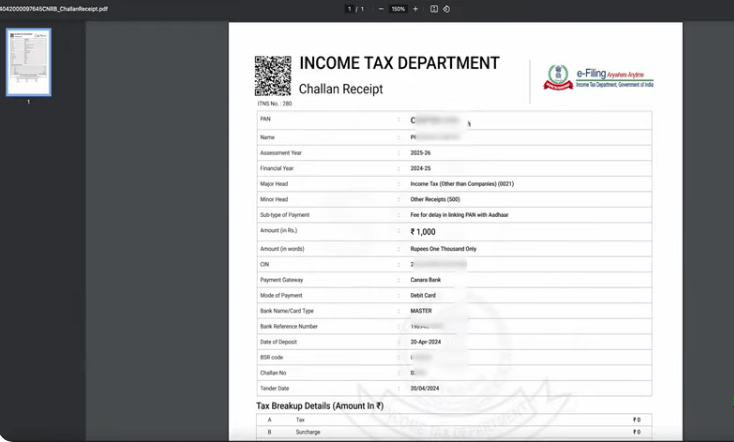Click the Debit Card payment mode value
This screenshot has width=734, height=442.
click(x=425, y=295)
